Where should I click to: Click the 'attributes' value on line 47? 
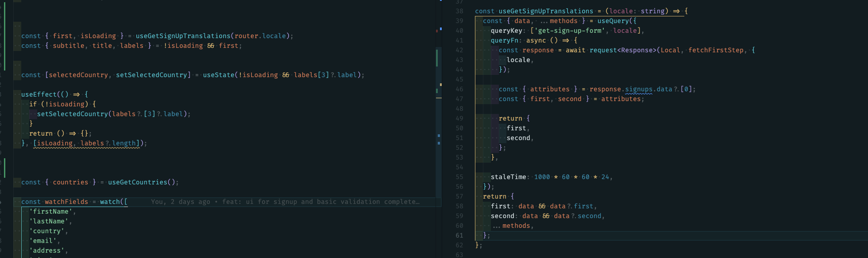(x=621, y=99)
